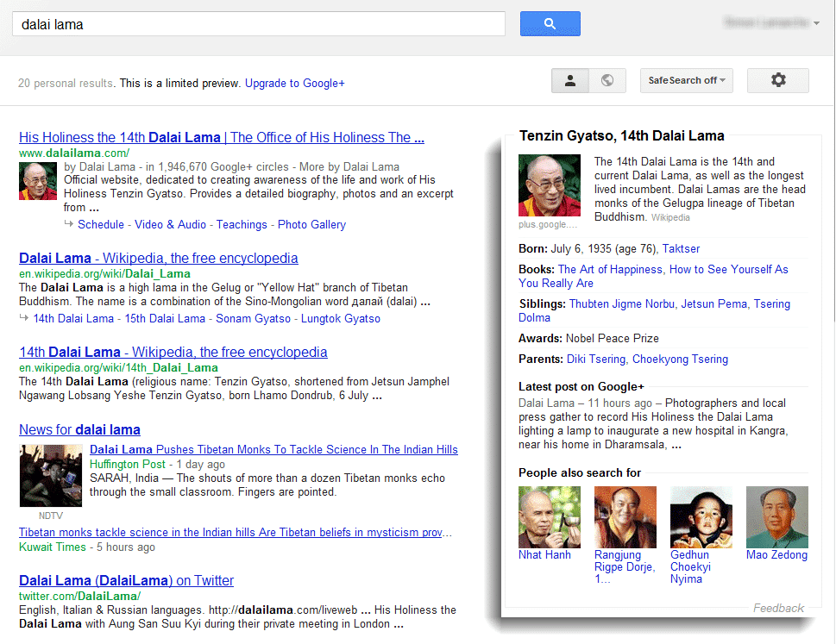Click the portrait photo in the knowledge panel
This screenshot has width=836, height=644.
pyautogui.click(x=549, y=185)
